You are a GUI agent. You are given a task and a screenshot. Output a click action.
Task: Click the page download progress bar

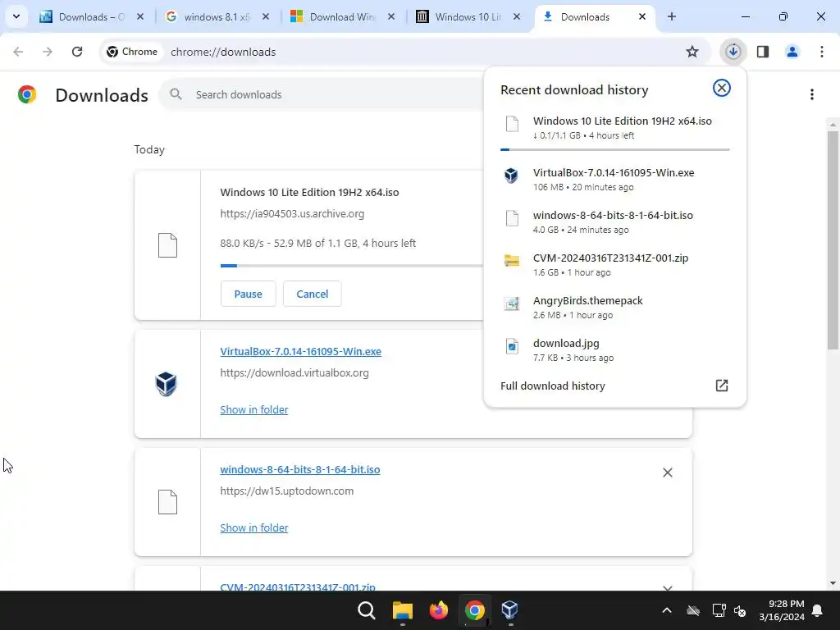point(351,265)
